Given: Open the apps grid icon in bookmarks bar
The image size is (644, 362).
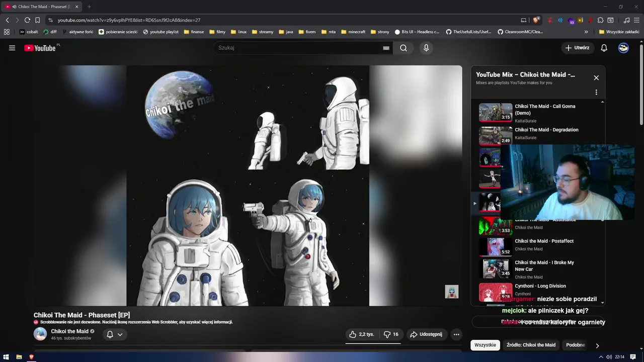Looking at the screenshot, I should coord(7,32).
